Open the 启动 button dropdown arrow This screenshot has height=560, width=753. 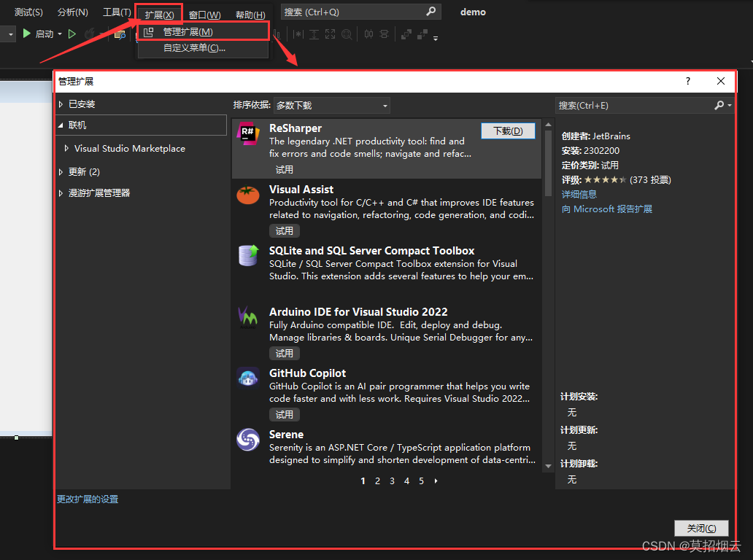60,34
